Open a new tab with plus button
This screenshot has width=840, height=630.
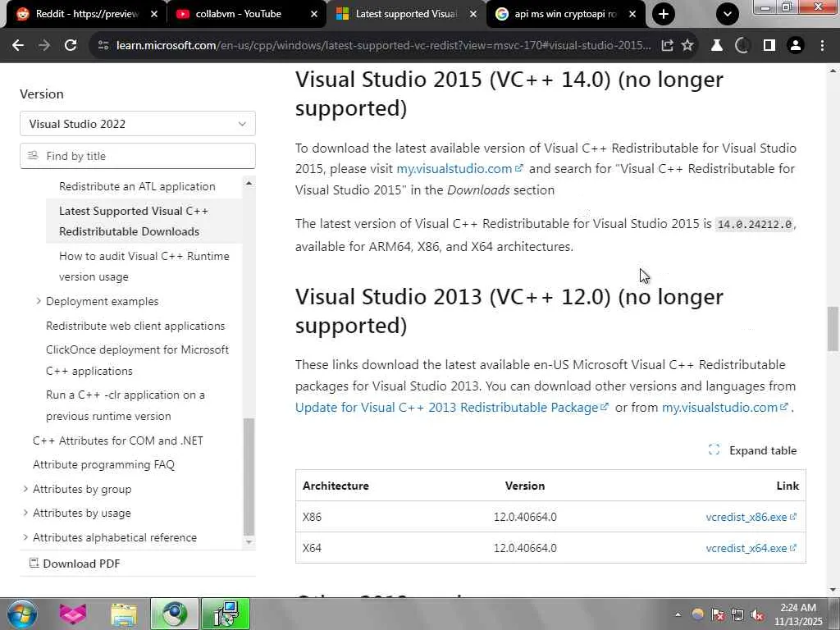point(663,14)
